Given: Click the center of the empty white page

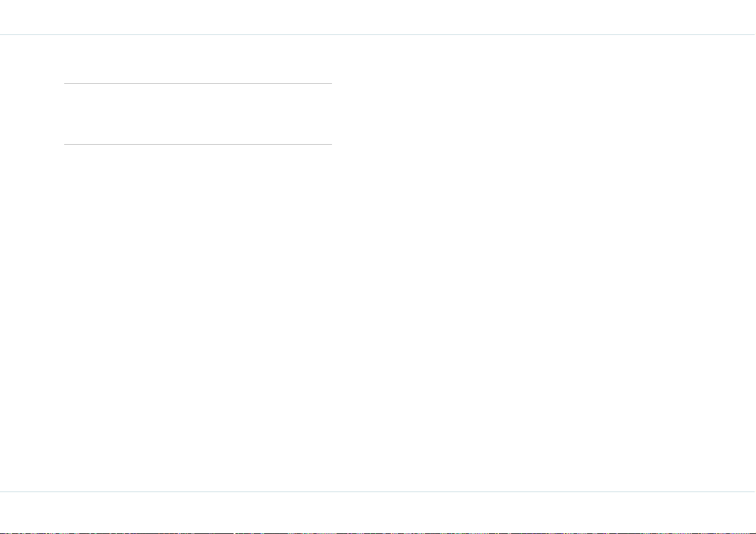Looking at the screenshot, I should pyautogui.click(x=378, y=264).
